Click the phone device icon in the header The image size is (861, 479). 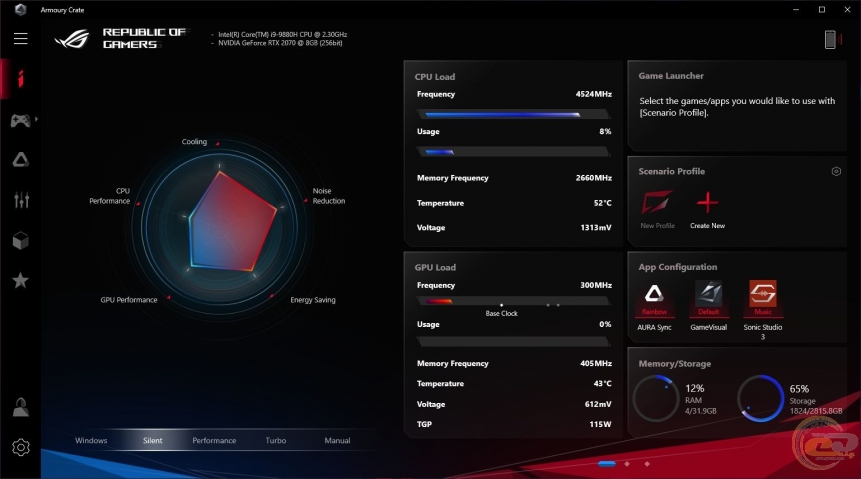point(830,40)
